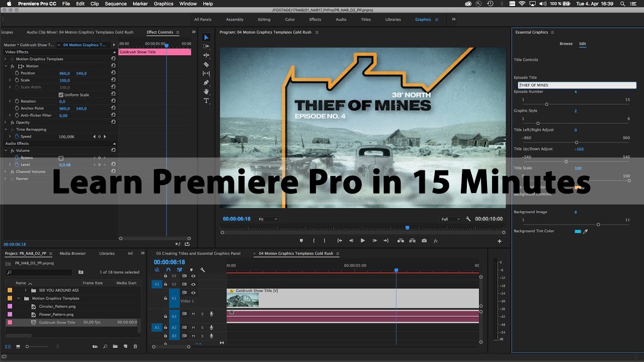
Task: Toggle the Volume Bypass checkbox
Action: pos(61,157)
